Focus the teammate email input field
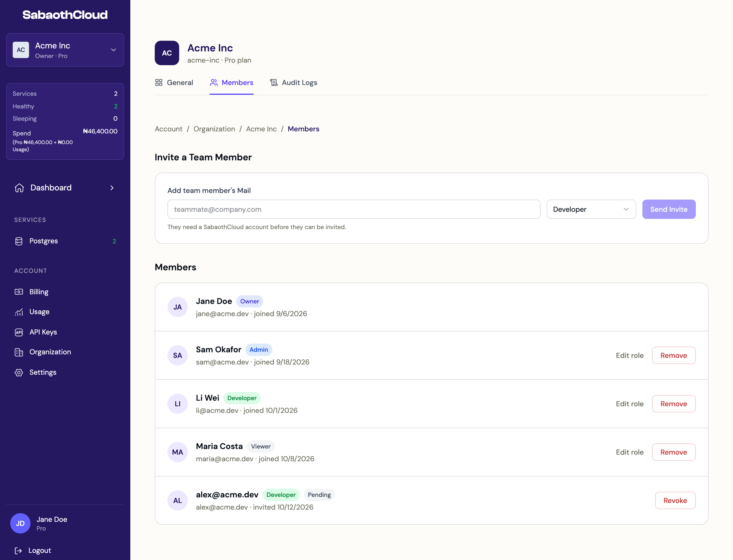 point(354,209)
